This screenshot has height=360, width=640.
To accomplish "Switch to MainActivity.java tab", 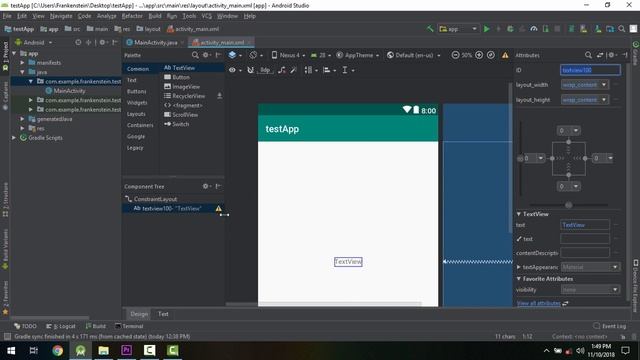I will click(156, 42).
